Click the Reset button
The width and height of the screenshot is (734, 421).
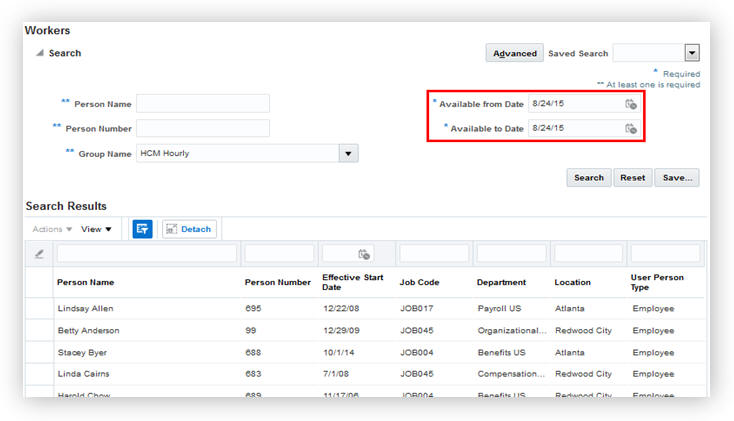(632, 177)
